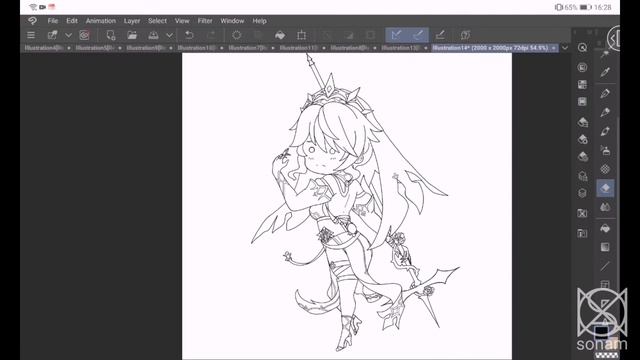Open the File menu

pyautogui.click(x=53, y=21)
